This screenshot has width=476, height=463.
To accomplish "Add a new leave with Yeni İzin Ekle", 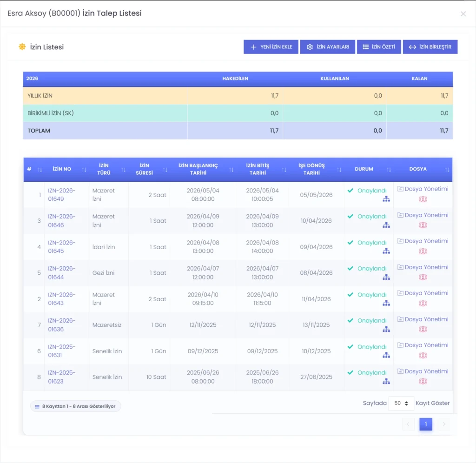I will tap(271, 47).
